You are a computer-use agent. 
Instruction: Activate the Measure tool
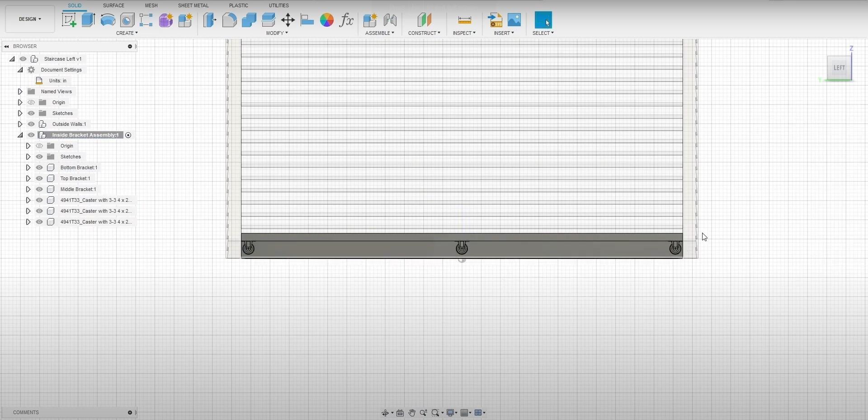(464, 20)
